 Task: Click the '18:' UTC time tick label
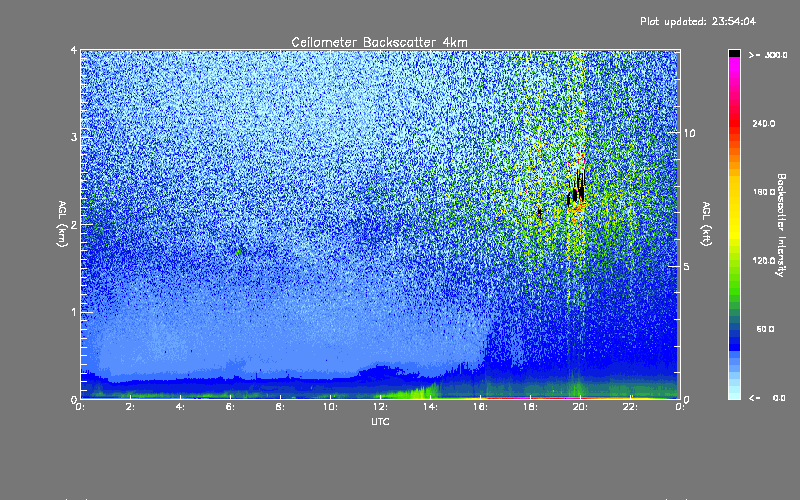click(x=530, y=407)
